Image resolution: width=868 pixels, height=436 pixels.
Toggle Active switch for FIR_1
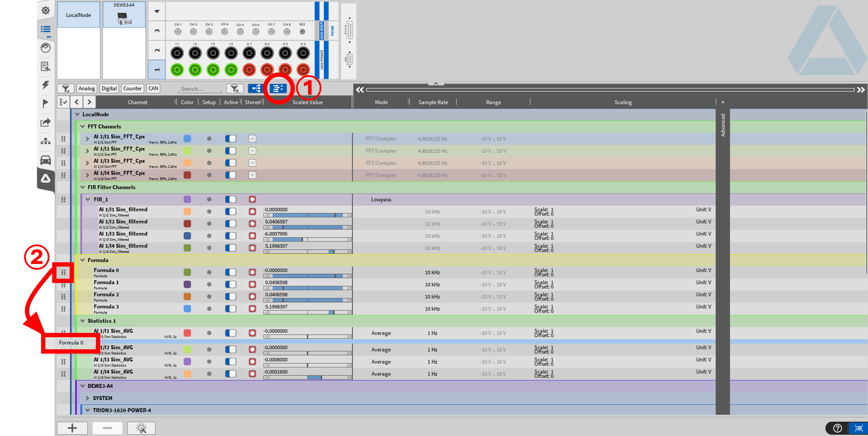230,199
